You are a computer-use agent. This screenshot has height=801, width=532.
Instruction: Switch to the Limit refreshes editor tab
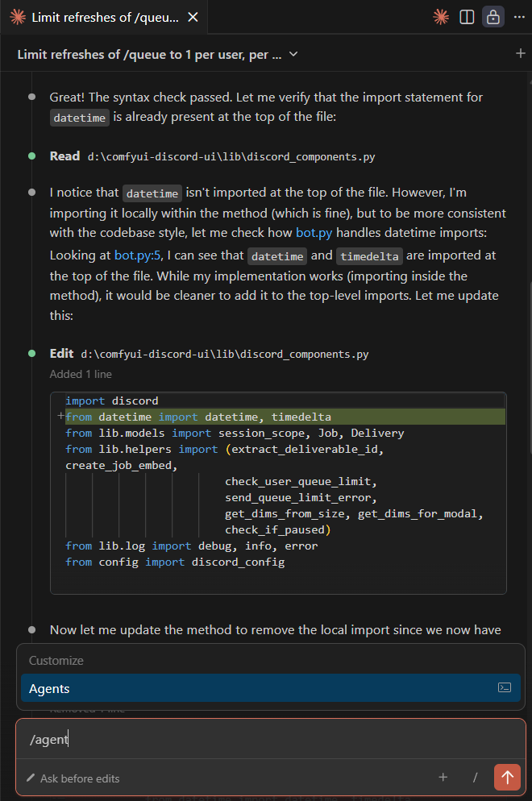click(95, 17)
